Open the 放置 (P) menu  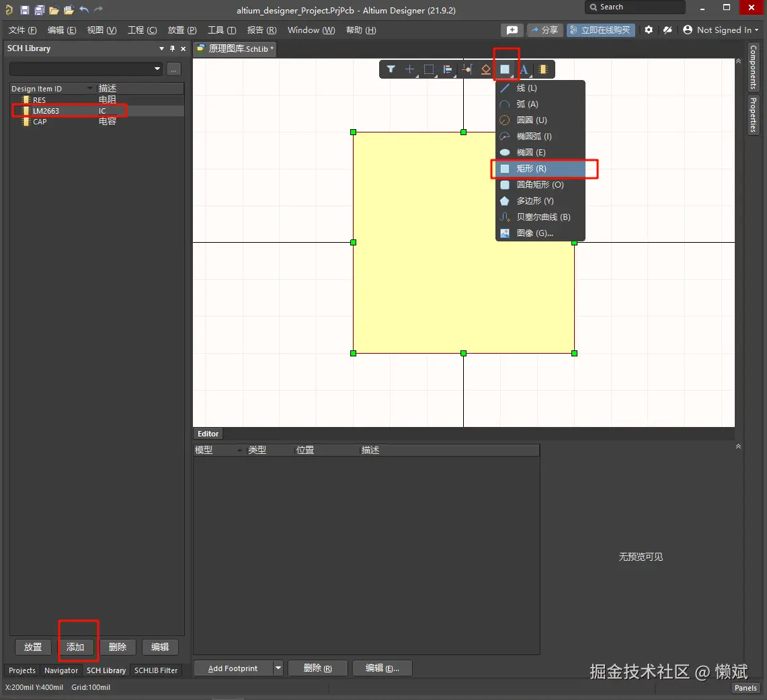pyautogui.click(x=182, y=30)
